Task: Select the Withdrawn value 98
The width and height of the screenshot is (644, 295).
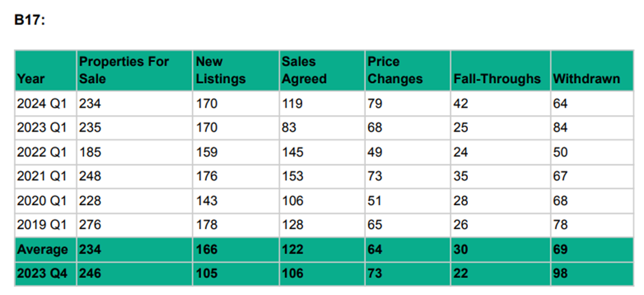Action: pyautogui.click(x=561, y=273)
